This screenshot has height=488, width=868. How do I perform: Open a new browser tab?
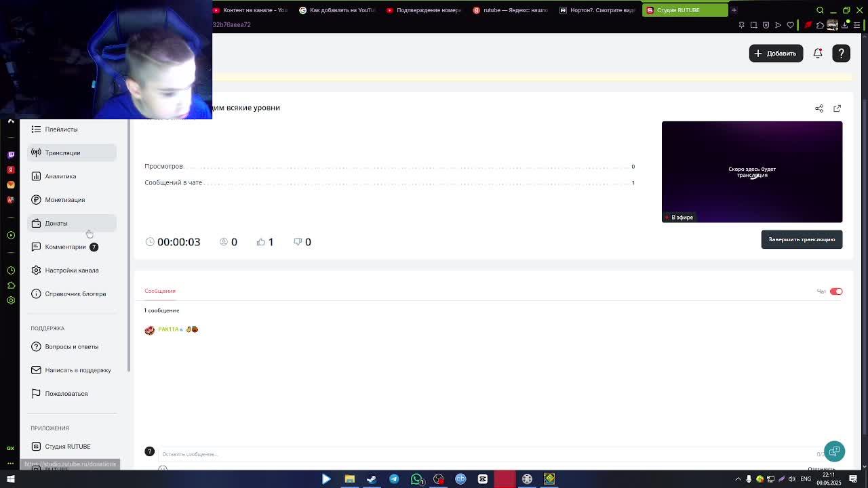(734, 10)
